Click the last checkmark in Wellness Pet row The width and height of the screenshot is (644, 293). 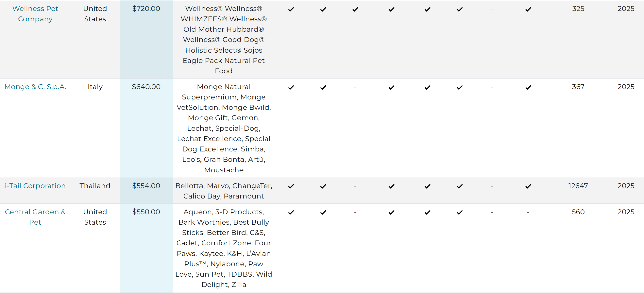(528, 9)
